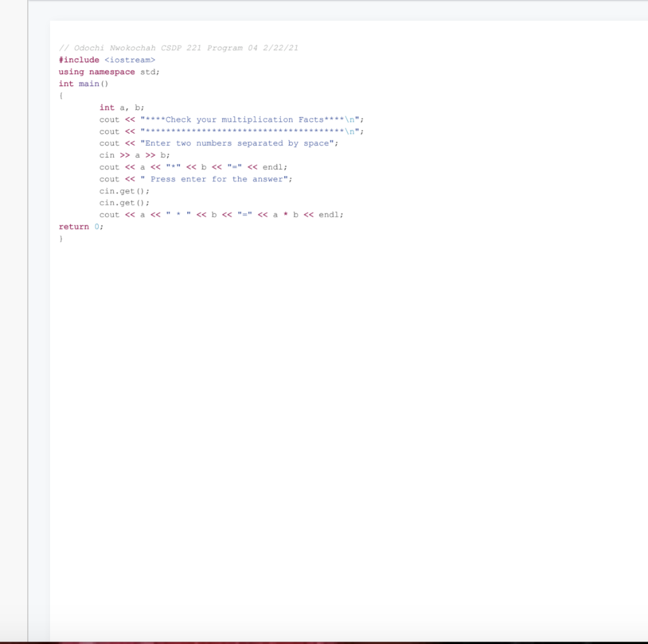This screenshot has width=648, height=644.
Task: Click the int main() line
Action: point(84,84)
